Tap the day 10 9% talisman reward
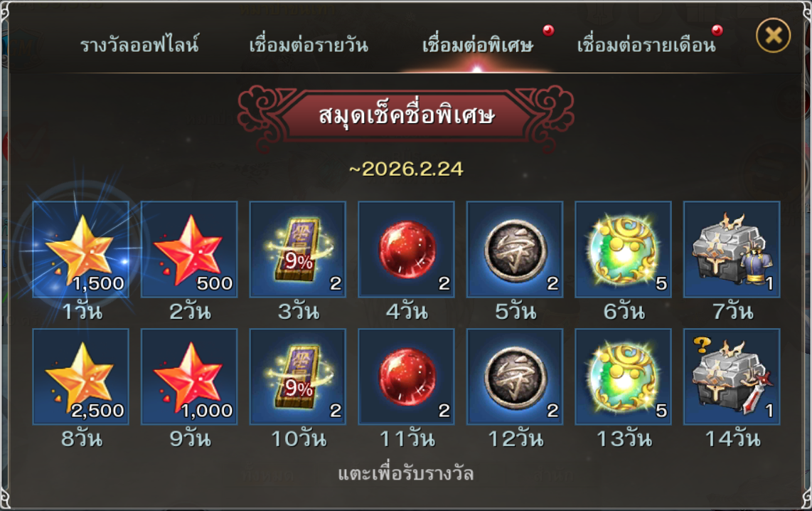The height and width of the screenshot is (511, 812). coord(298,376)
